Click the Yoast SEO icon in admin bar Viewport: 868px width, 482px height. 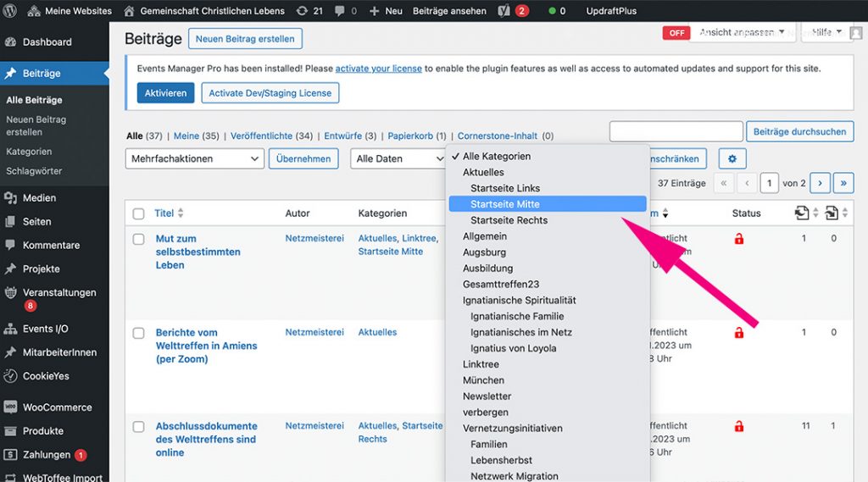(x=504, y=11)
